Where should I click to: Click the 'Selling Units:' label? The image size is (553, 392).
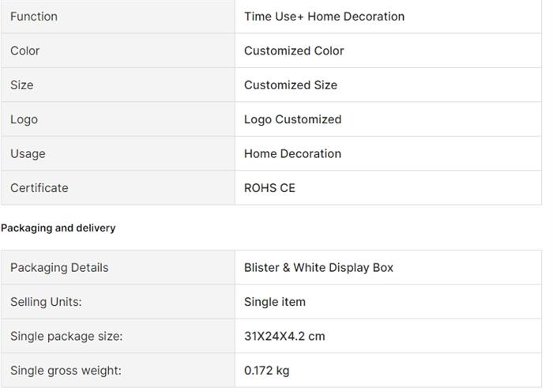coord(46,302)
